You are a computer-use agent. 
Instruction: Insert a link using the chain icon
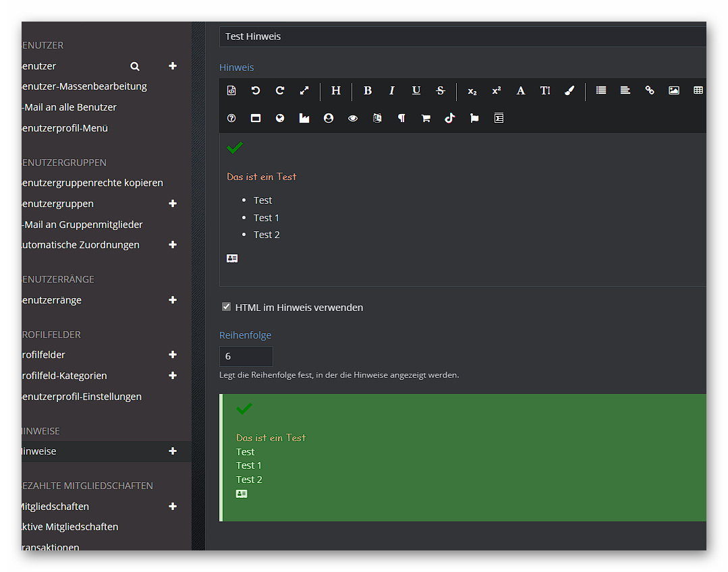(650, 90)
